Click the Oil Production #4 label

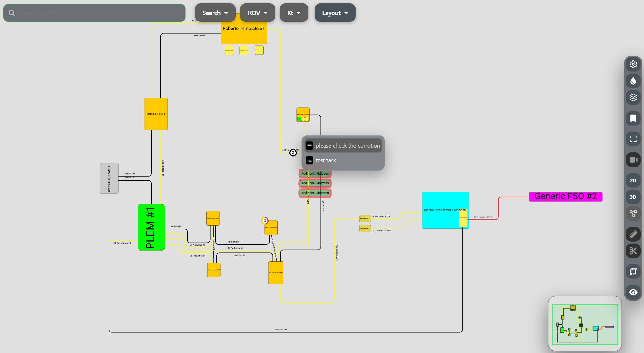click(x=235, y=248)
